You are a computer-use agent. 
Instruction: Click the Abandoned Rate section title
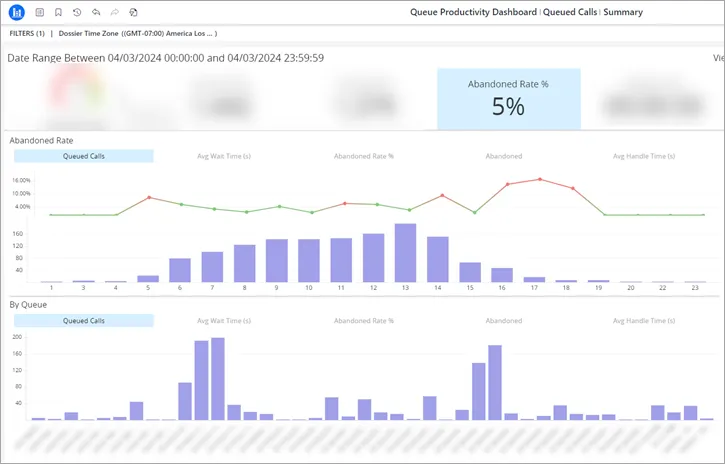[41, 140]
